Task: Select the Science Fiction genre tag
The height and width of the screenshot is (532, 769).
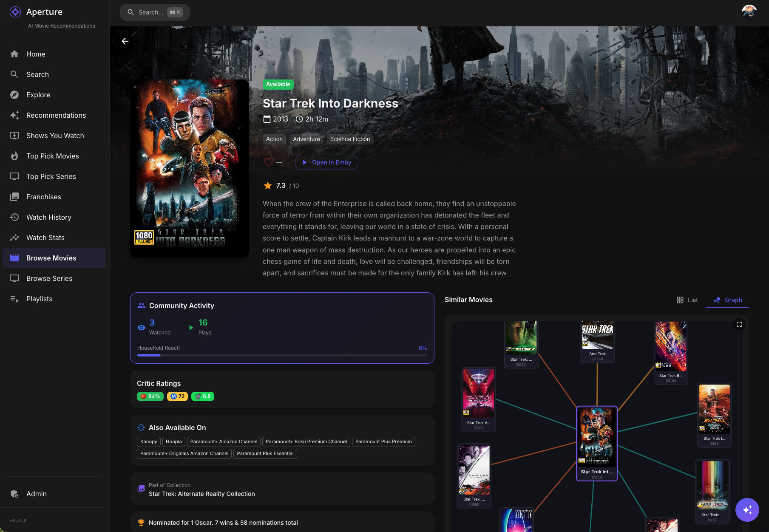Action: (x=350, y=139)
